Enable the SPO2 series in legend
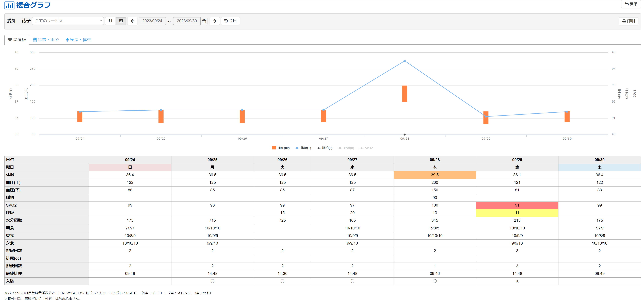Screen dimensions: 644x302 coord(366,148)
